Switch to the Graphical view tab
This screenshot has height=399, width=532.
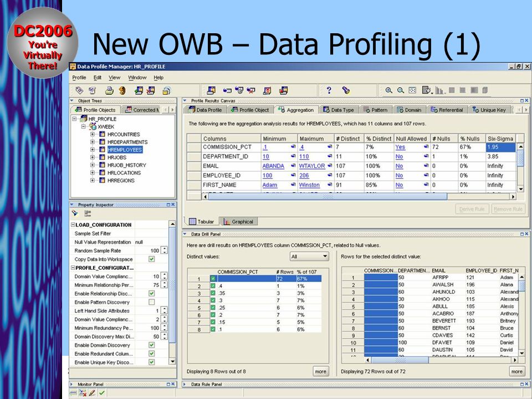(238, 222)
